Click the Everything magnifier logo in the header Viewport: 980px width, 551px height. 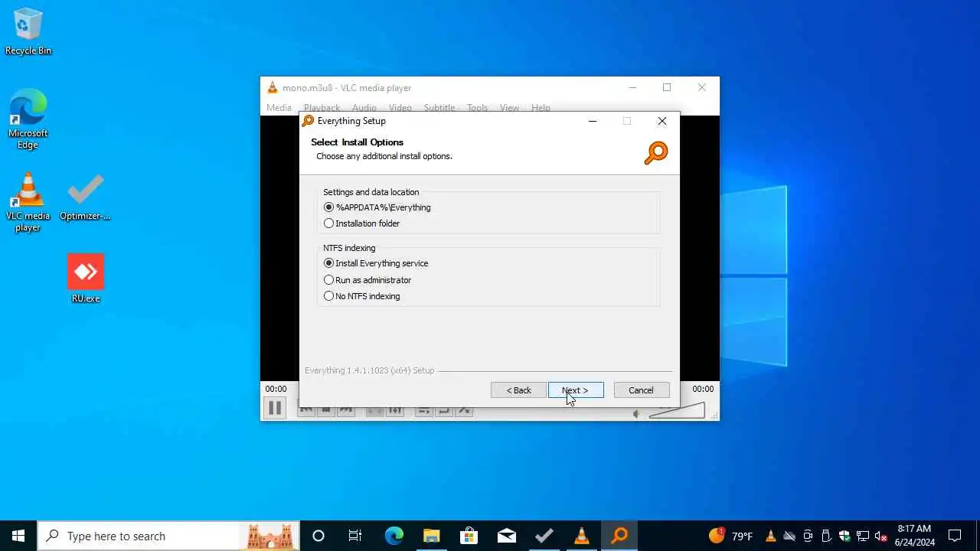656,153
